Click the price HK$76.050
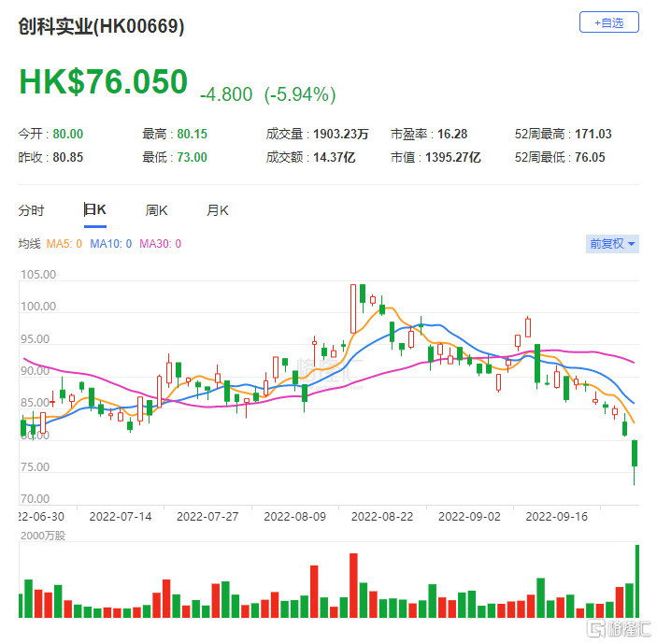The image size is (657, 644). 104,81
